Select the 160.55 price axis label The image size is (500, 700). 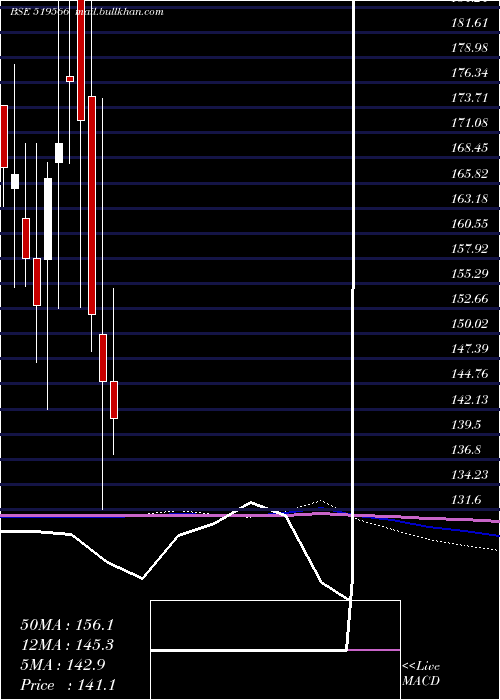tap(470, 224)
